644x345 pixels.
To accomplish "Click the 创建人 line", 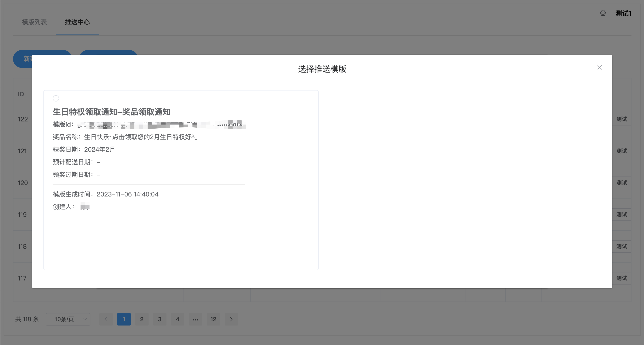I will 72,207.
